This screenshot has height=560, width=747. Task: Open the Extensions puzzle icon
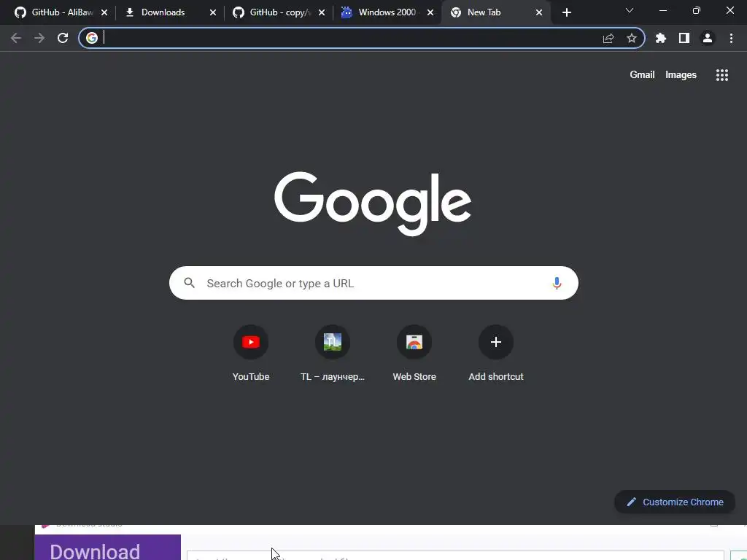660,38
